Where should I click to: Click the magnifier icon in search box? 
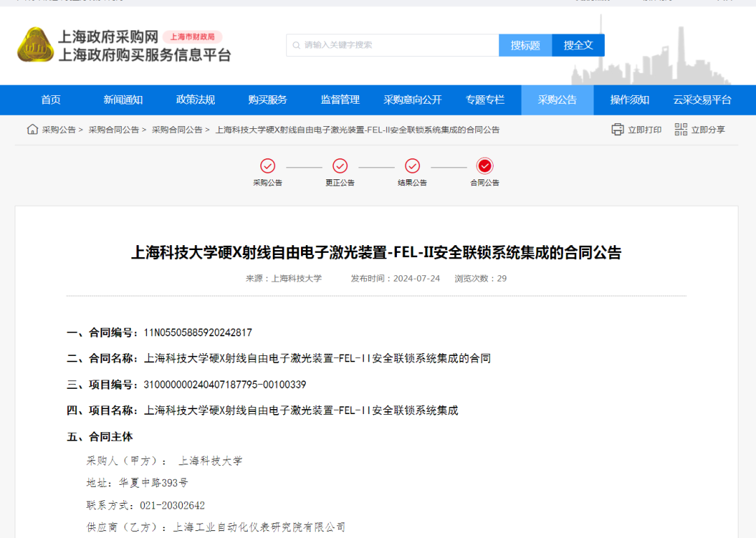(297, 46)
